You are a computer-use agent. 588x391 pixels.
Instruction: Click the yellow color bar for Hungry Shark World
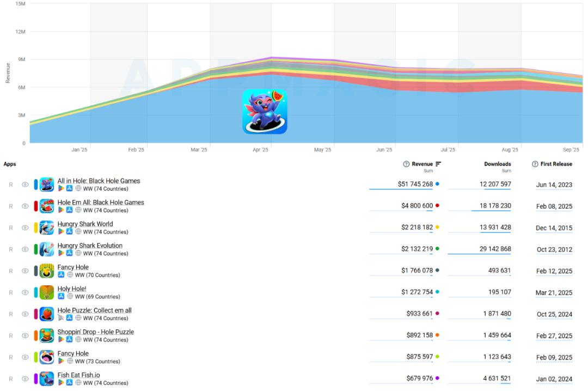36,228
